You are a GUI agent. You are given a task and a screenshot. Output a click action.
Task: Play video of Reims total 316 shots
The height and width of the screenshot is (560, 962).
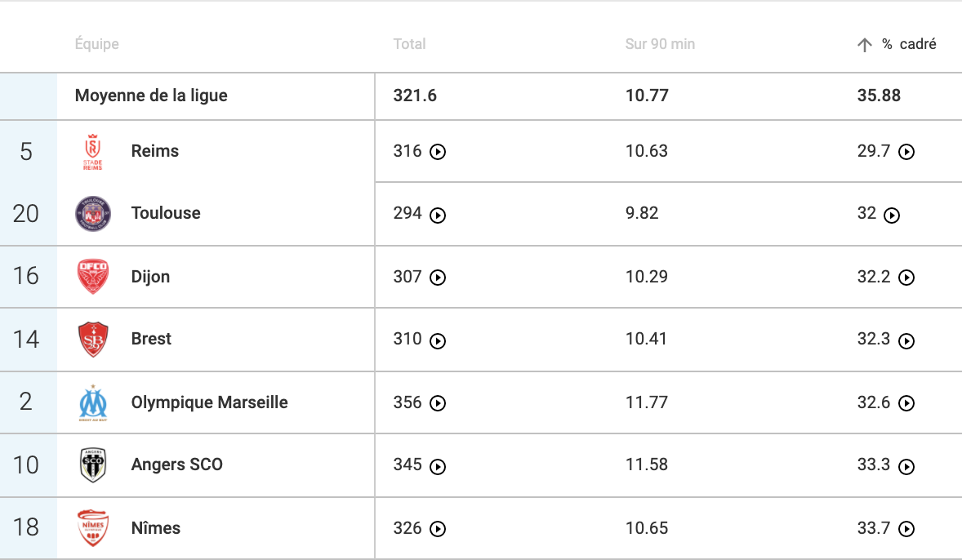tap(438, 152)
